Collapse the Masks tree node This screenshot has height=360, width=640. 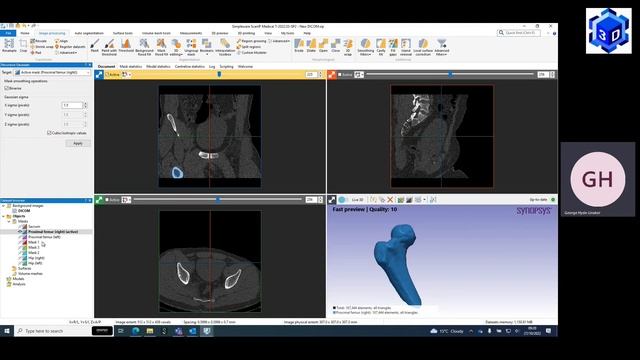click(x=9, y=221)
